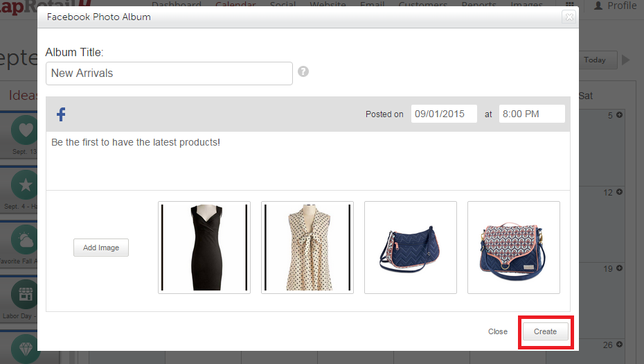644x364 pixels.
Task: Click the heart idea icon in sidebar
Action: (25, 130)
